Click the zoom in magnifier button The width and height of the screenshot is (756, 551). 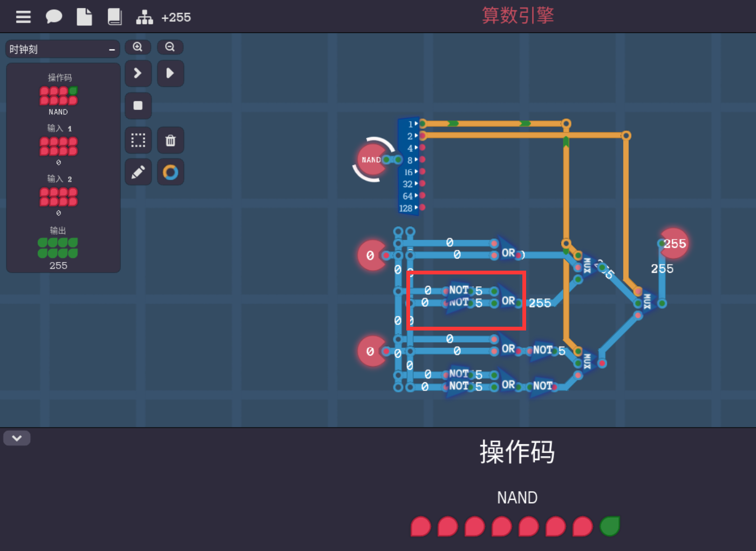click(x=138, y=47)
